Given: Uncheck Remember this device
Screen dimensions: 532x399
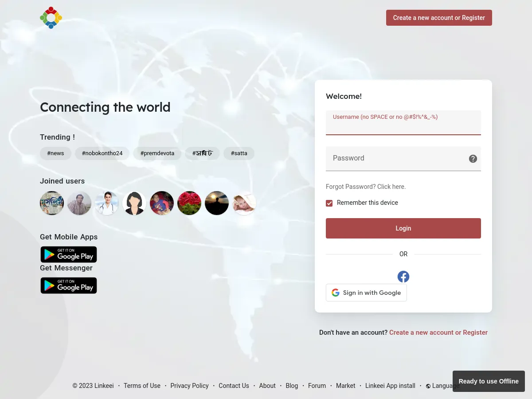Looking at the screenshot, I should point(329,203).
